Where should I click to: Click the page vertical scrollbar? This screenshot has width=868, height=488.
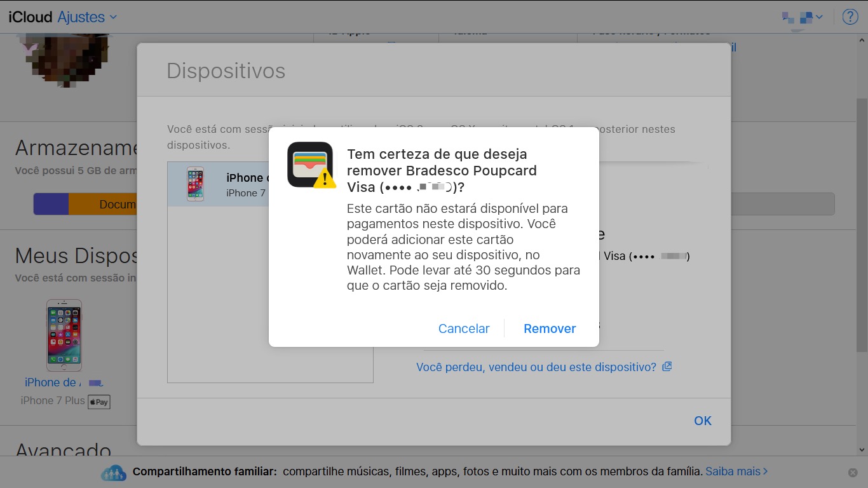(x=862, y=224)
